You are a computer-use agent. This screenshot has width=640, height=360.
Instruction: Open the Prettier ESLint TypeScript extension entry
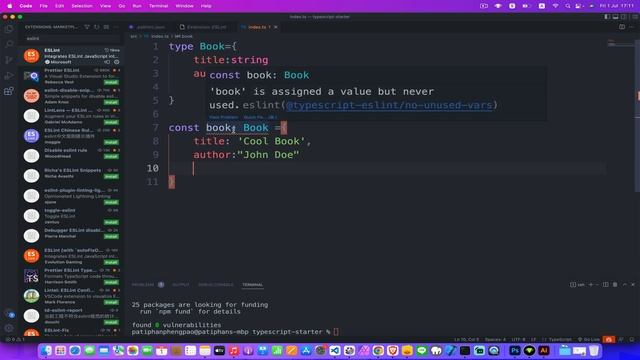tap(71, 276)
